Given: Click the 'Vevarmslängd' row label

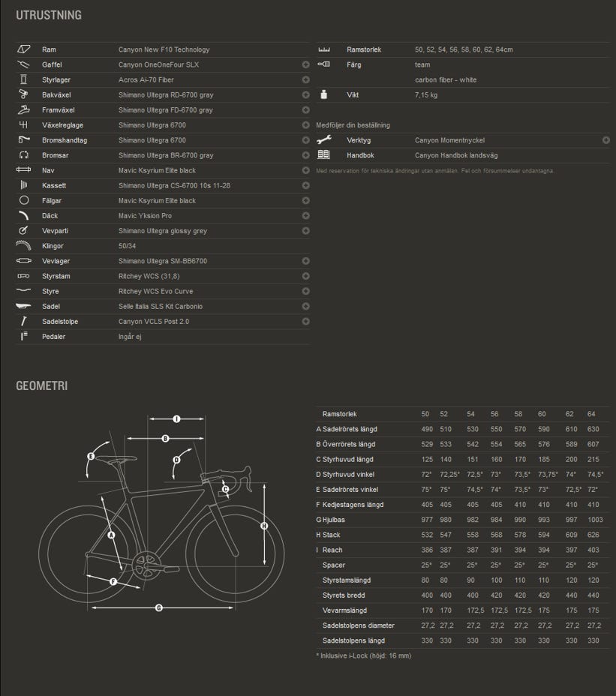Looking at the screenshot, I should 344,610.
